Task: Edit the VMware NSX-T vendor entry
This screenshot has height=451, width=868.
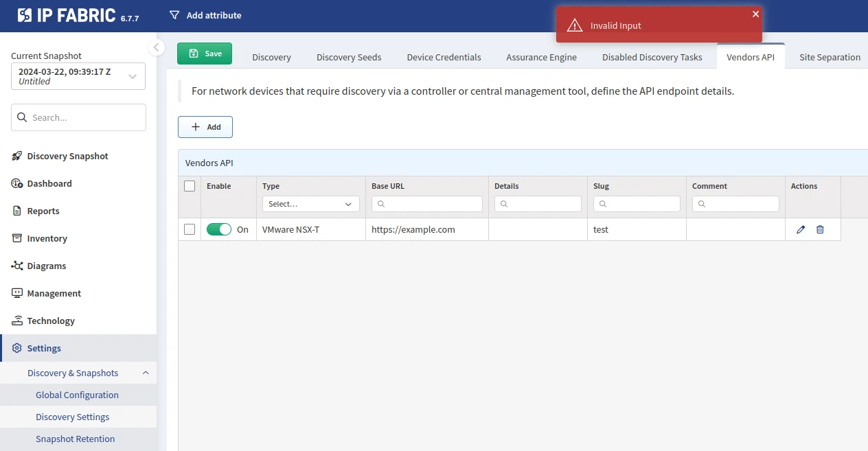Action: pos(800,229)
